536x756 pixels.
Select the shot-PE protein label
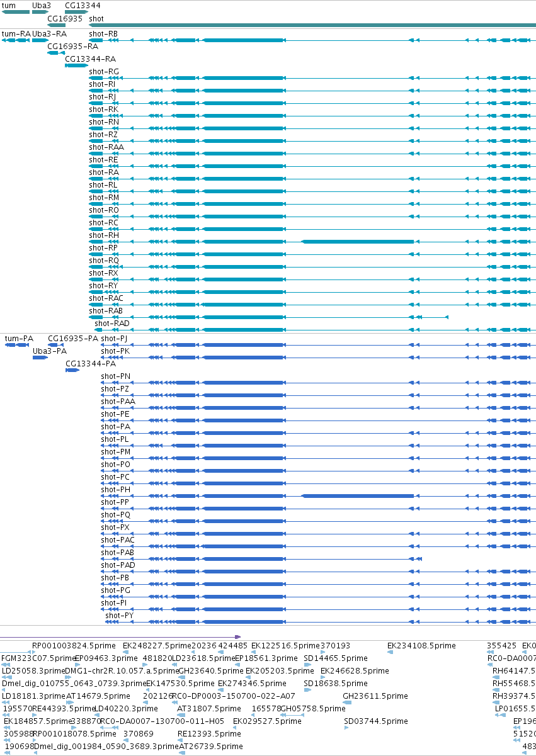115,414
